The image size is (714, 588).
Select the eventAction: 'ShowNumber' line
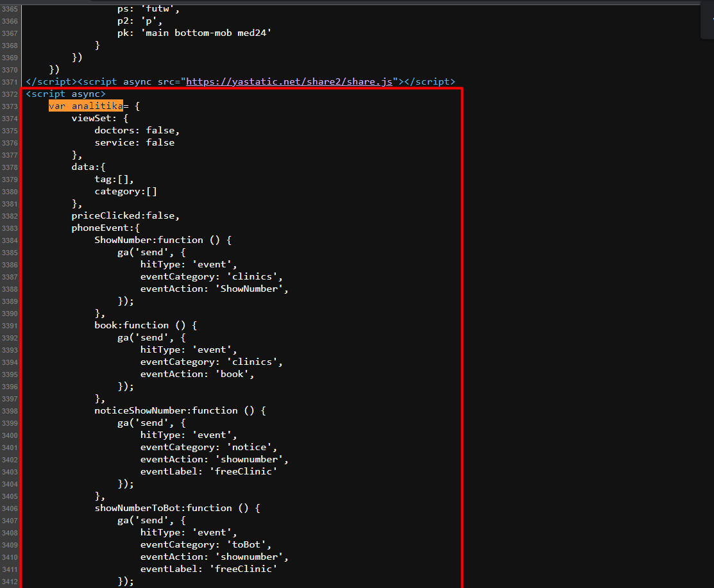point(214,289)
